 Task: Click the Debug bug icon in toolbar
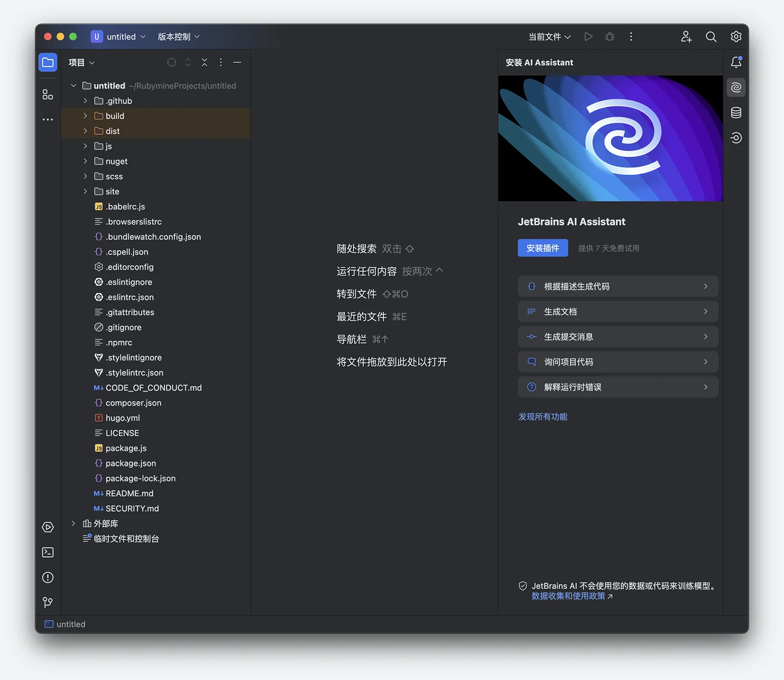pyautogui.click(x=609, y=37)
